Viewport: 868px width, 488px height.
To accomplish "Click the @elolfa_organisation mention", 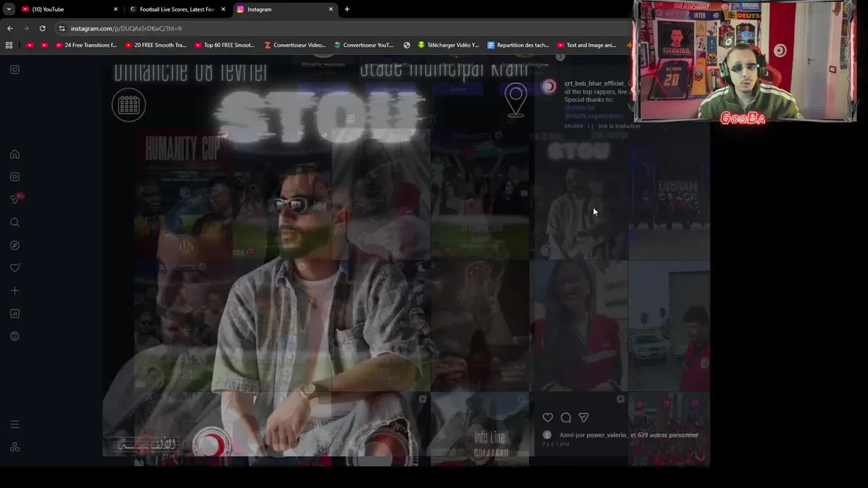I will point(593,116).
